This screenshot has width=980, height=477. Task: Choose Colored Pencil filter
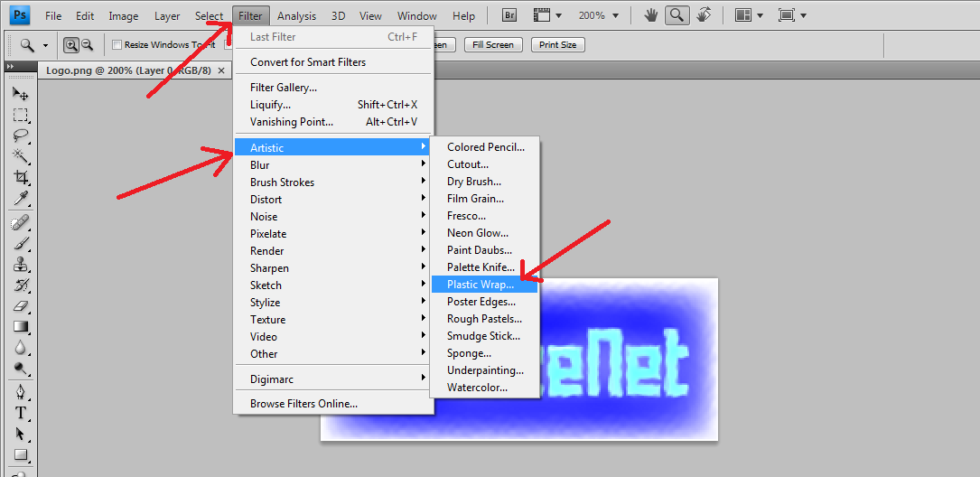pos(484,147)
